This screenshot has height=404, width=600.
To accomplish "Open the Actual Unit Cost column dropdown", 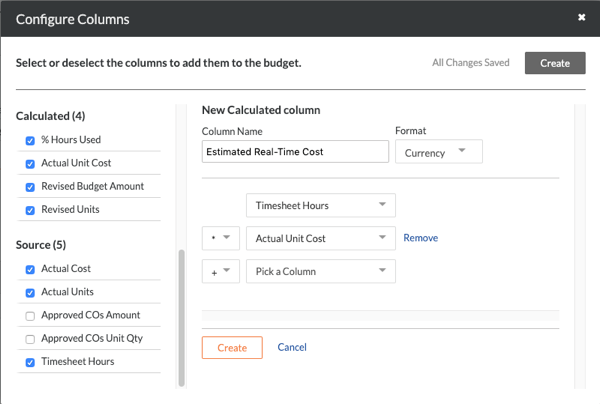I will click(321, 238).
